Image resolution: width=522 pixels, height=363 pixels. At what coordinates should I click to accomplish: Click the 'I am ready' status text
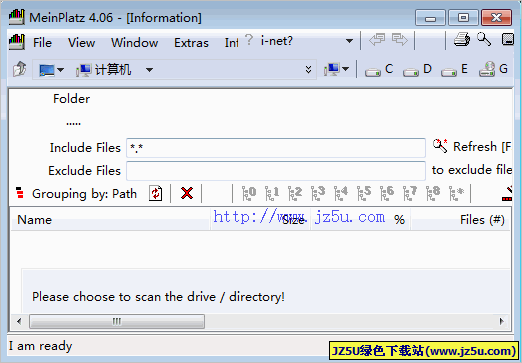click(x=40, y=346)
